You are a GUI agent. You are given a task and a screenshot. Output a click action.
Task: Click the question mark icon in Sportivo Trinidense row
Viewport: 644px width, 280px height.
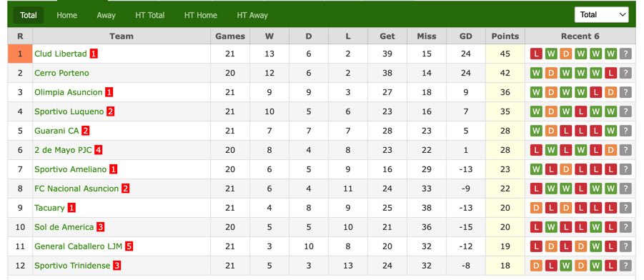coord(625,266)
